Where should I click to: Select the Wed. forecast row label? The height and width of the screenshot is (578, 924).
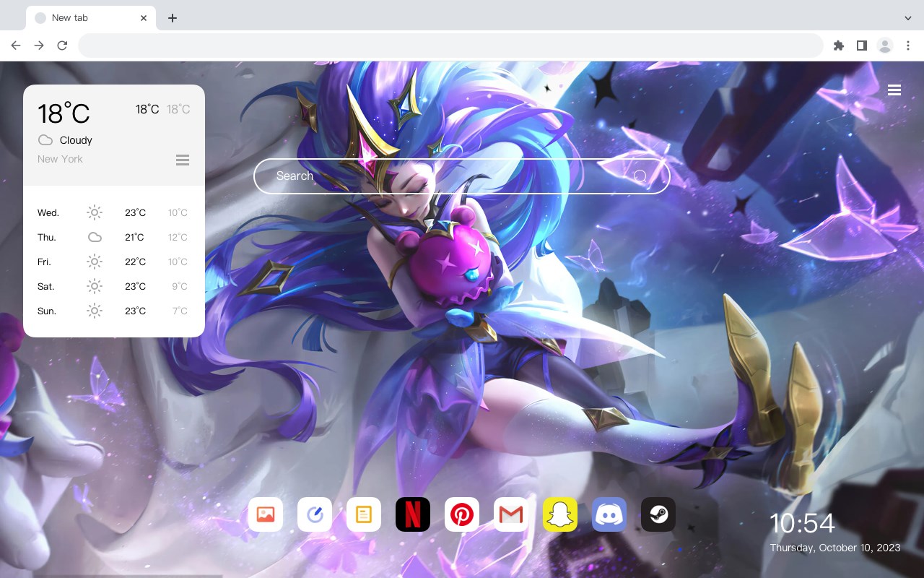tap(48, 213)
